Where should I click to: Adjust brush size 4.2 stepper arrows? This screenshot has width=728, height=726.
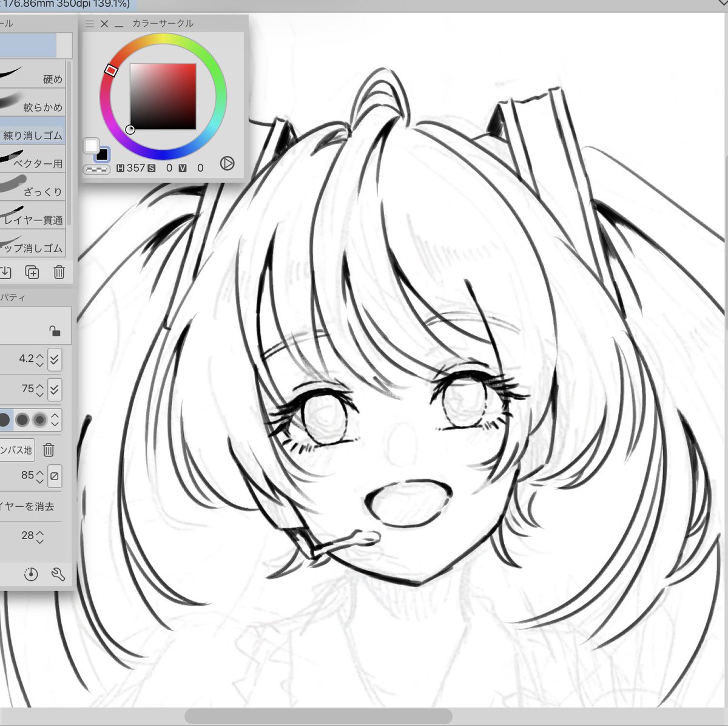click(40, 359)
